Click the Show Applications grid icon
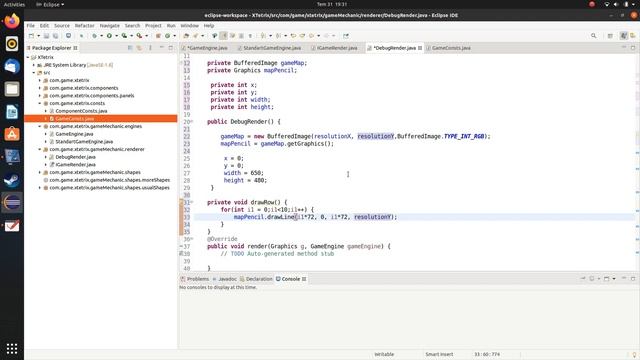 click(x=12, y=349)
